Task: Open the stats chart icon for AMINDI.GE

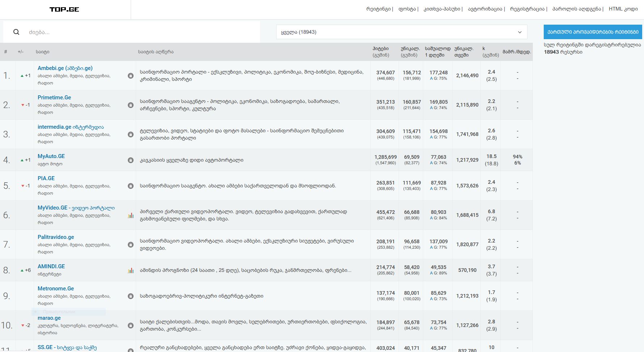Action: point(131,270)
